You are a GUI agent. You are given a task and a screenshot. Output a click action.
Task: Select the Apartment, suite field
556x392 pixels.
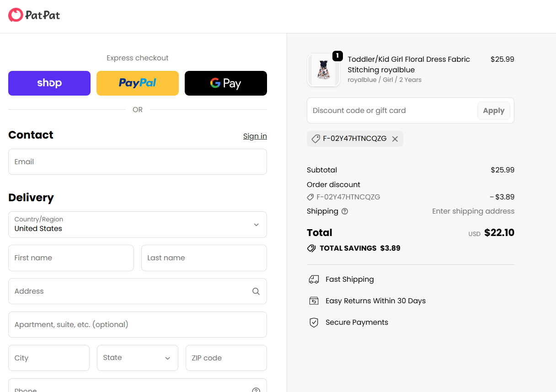[x=138, y=324]
